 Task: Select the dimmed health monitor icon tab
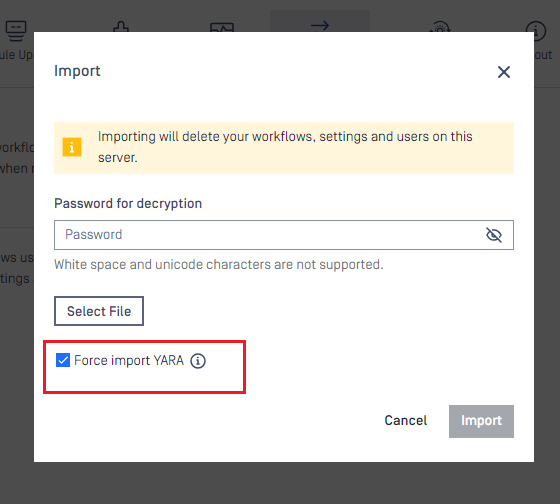(x=222, y=27)
